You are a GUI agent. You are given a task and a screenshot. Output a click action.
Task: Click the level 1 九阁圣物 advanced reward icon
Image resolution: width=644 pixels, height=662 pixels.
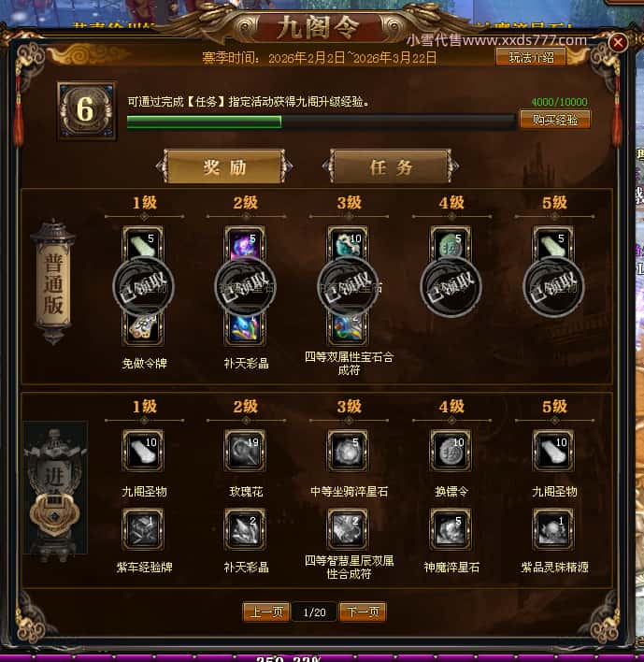pos(143,451)
